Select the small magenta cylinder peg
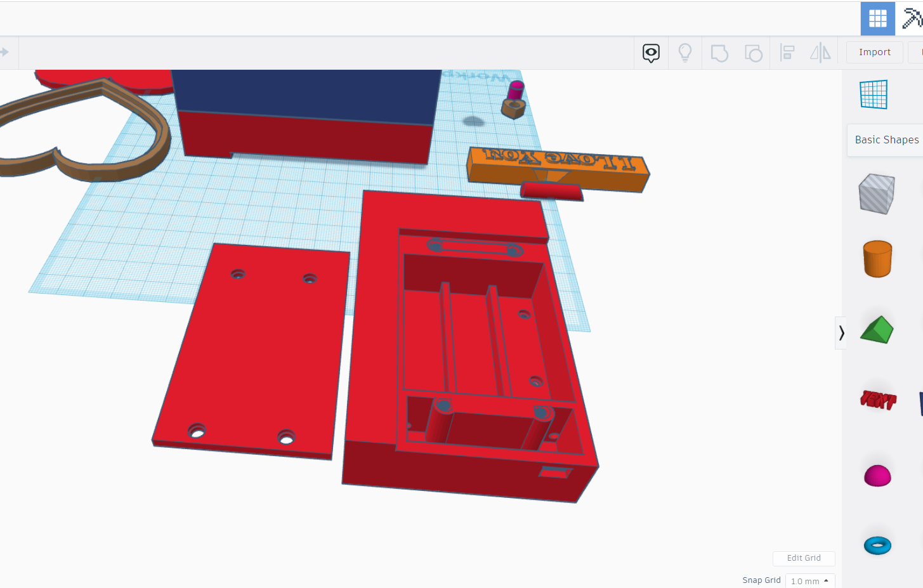The width and height of the screenshot is (923, 588). [516, 90]
